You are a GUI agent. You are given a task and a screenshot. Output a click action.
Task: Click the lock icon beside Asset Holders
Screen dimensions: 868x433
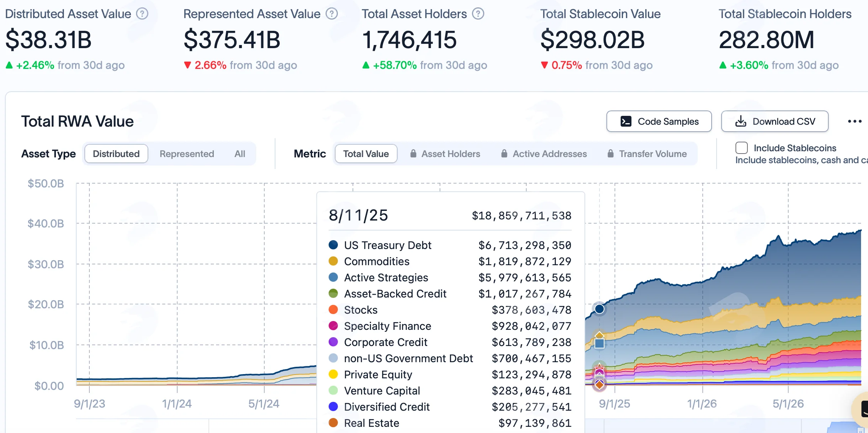pos(413,154)
